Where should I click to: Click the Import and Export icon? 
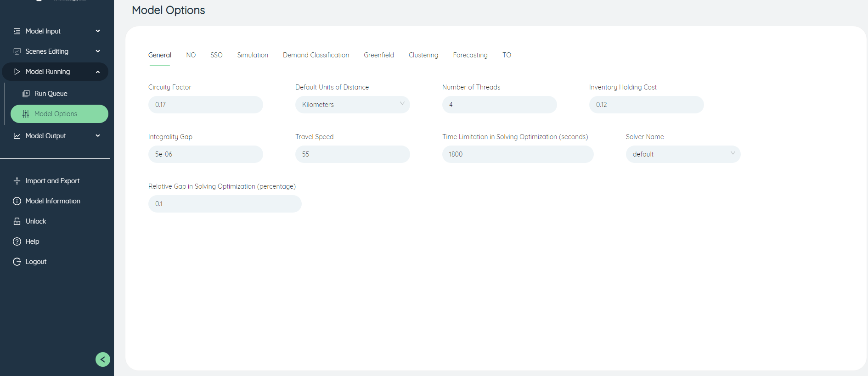pyautogui.click(x=17, y=181)
